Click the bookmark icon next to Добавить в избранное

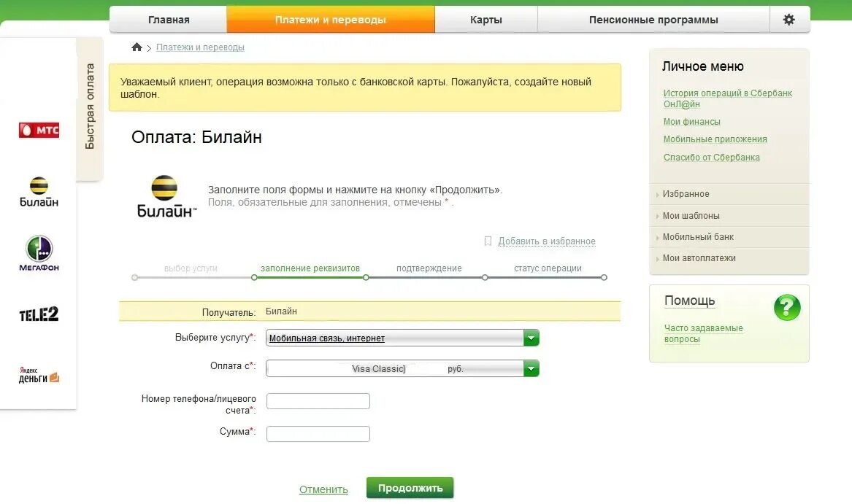click(488, 241)
